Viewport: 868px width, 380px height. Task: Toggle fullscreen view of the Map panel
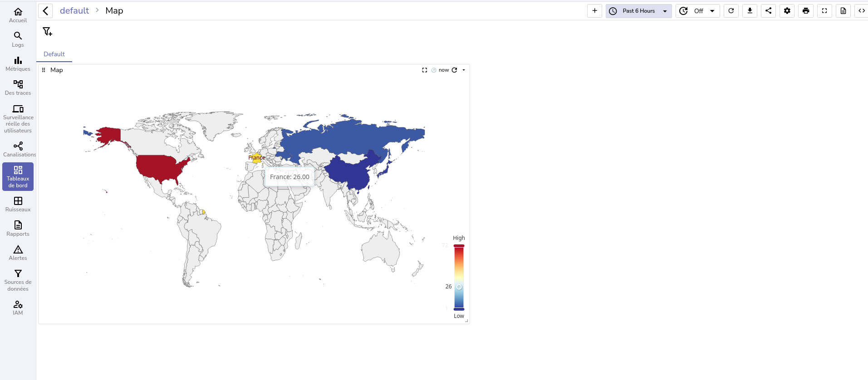pos(424,70)
